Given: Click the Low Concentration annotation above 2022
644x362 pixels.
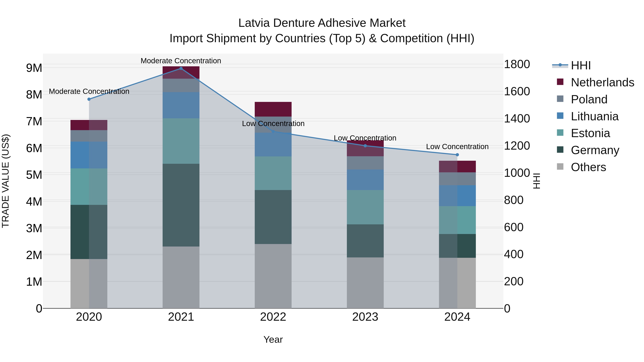Looking at the screenshot, I should coord(273,123).
